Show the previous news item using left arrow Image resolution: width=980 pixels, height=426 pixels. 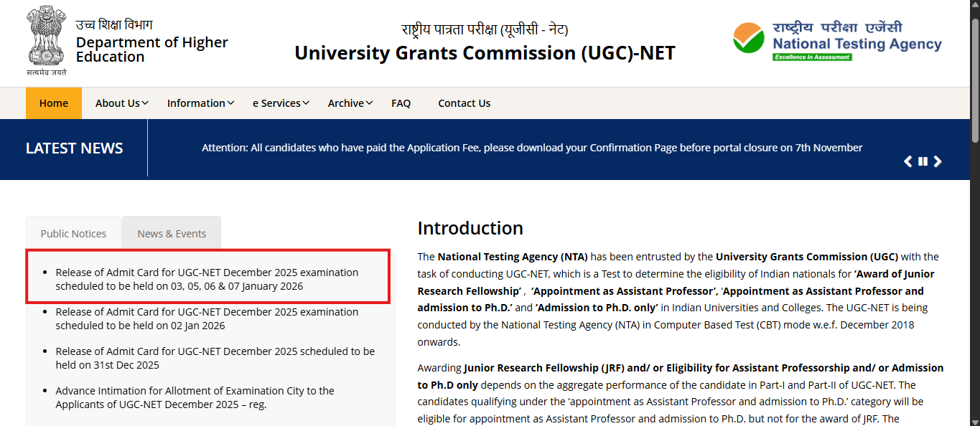[907, 161]
